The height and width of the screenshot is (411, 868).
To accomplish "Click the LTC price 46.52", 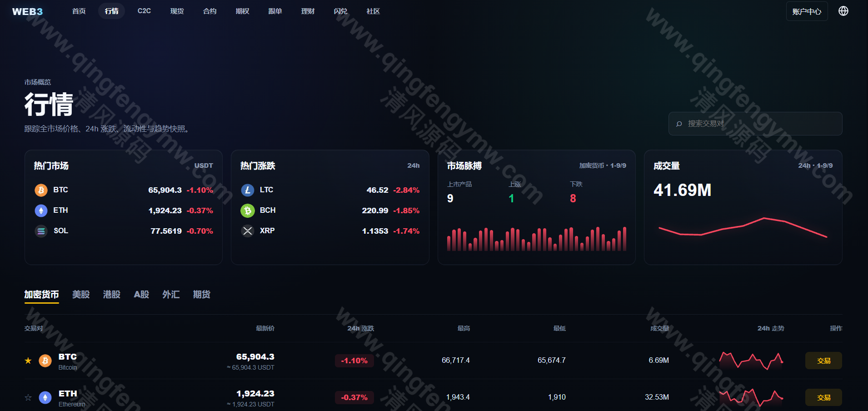I will tap(378, 190).
